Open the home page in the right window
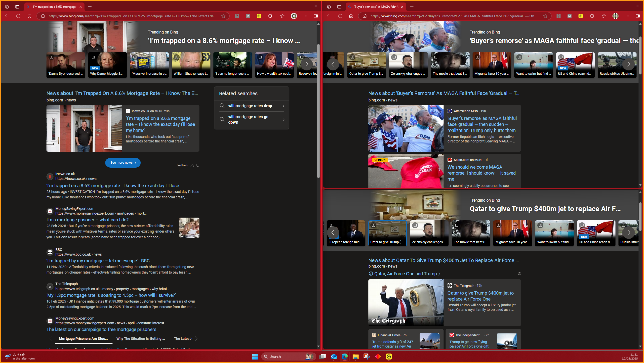This screenshot has height=363, width=644. coord(351,16)
